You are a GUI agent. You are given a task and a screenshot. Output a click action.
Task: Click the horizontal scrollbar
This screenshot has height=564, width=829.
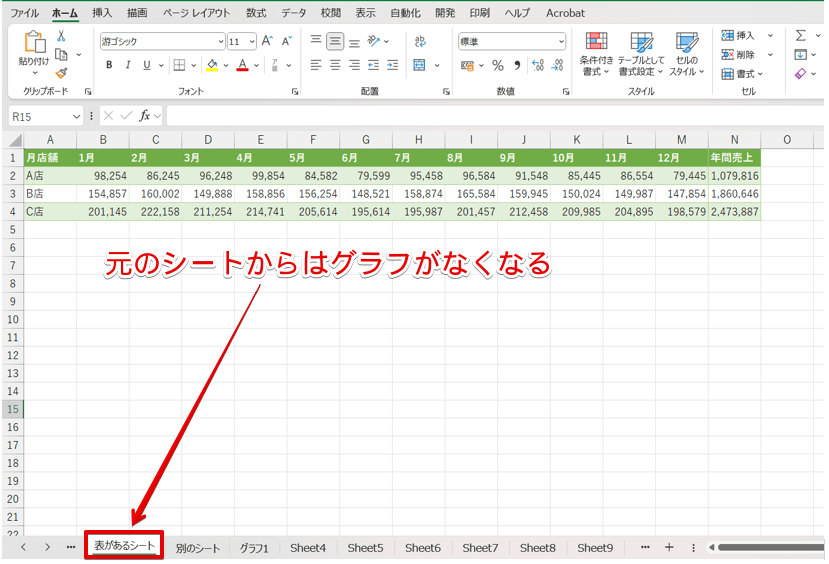(770, 547)
